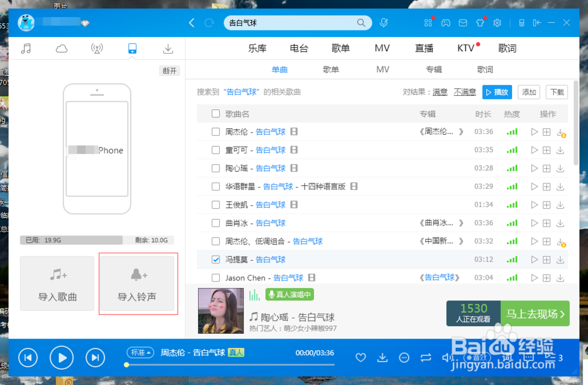This screenshot has width=588, height=385.
Task: Open 中国新 album link
Action: pos(441,241)
